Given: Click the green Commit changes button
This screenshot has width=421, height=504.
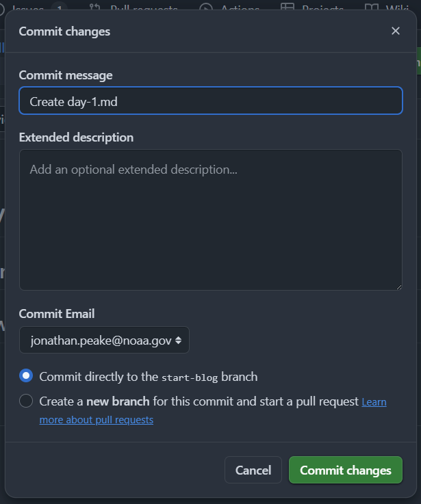Looking at the screenshot, I should (346, 470).
